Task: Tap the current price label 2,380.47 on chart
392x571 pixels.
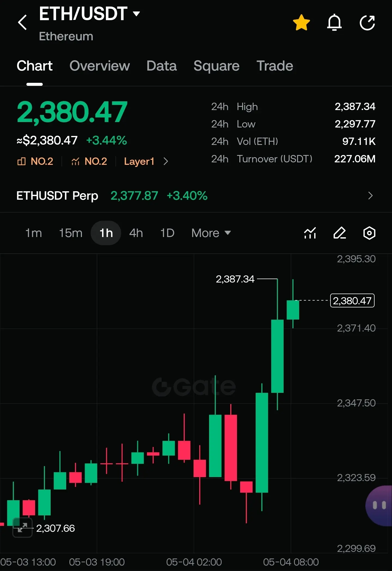Action: click(352, 300)
